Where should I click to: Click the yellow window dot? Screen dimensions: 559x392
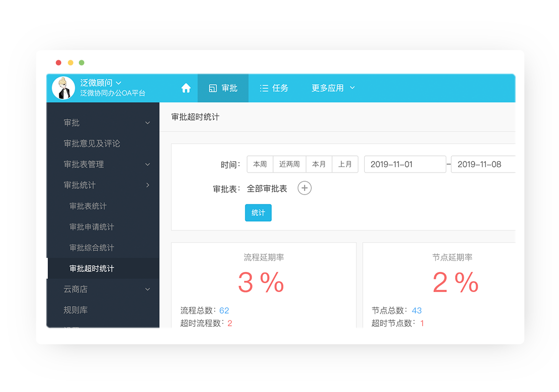71,63
